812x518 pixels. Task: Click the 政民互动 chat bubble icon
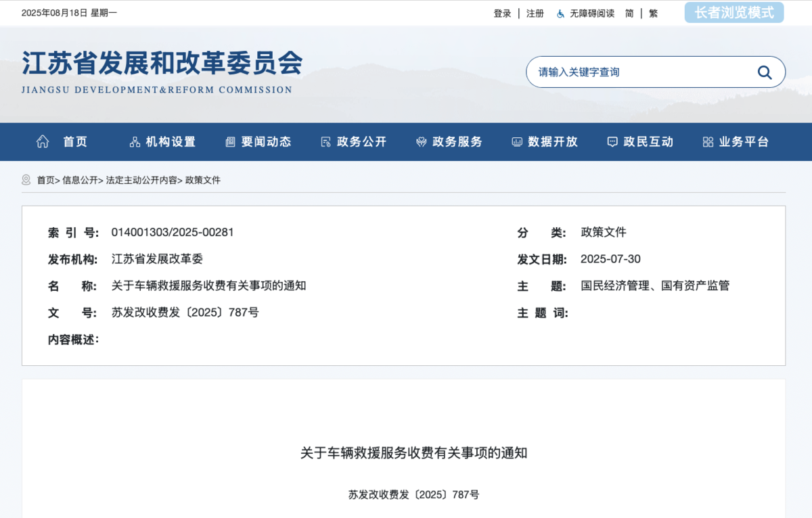(612, 142)
